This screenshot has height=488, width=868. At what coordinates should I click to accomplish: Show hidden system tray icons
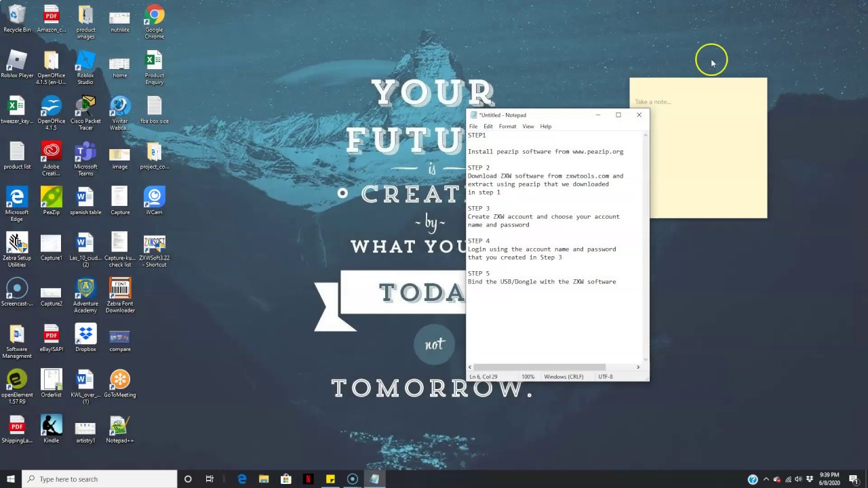coord(766,479)
